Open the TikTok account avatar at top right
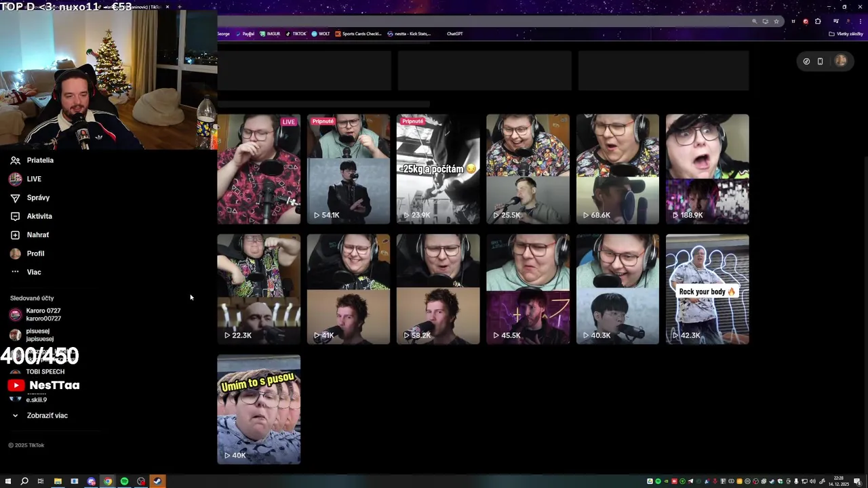Viewport: 868px width, 488px height. pyautogui.click(x=841, y=61)
